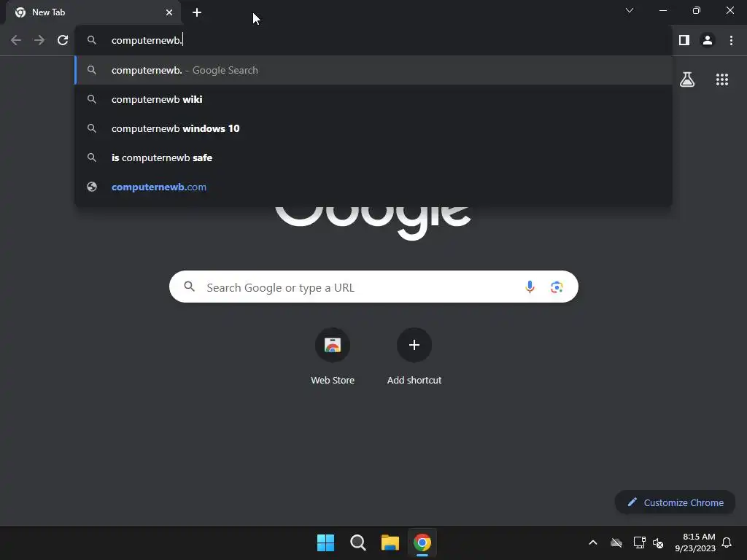
Task: Open Search Labs flask icon
Action: (x=687, y=79)
